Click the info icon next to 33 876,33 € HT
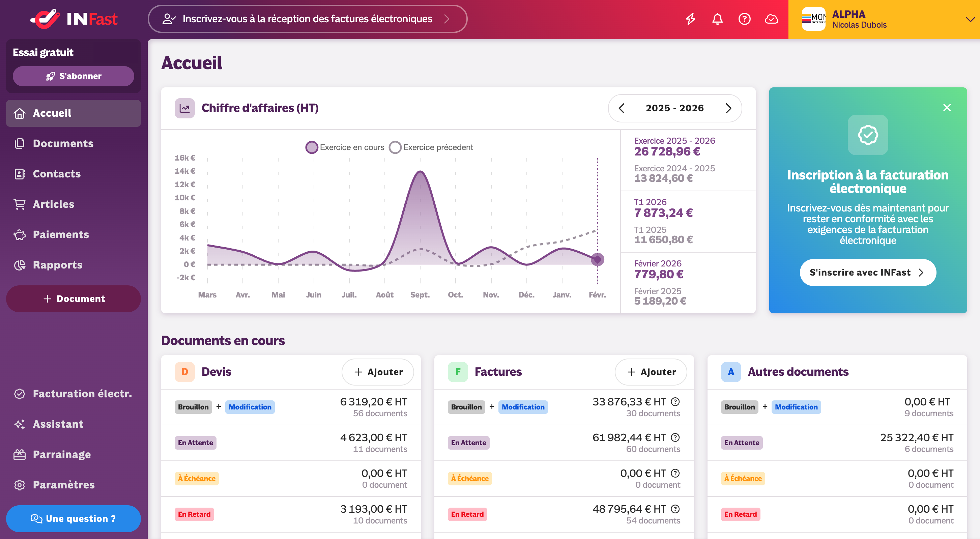This screenshot has width=980, height=539. (675, 402)
